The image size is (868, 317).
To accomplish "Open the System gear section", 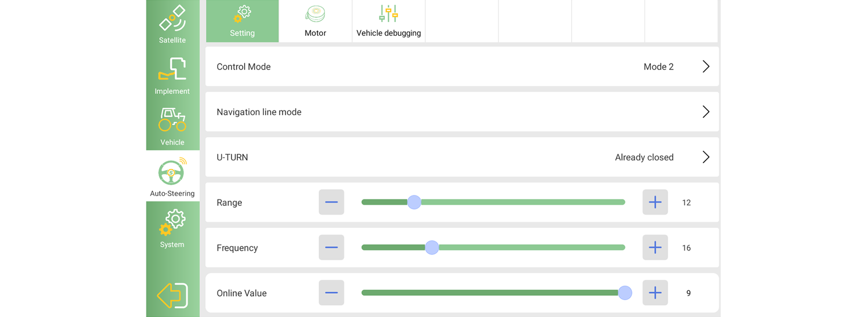I will pos(172,228).
